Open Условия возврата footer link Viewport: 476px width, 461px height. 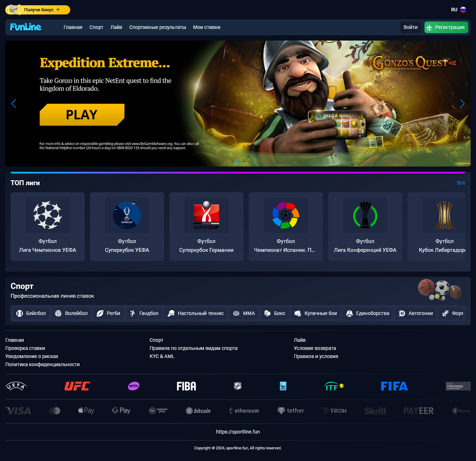point(315,348)
